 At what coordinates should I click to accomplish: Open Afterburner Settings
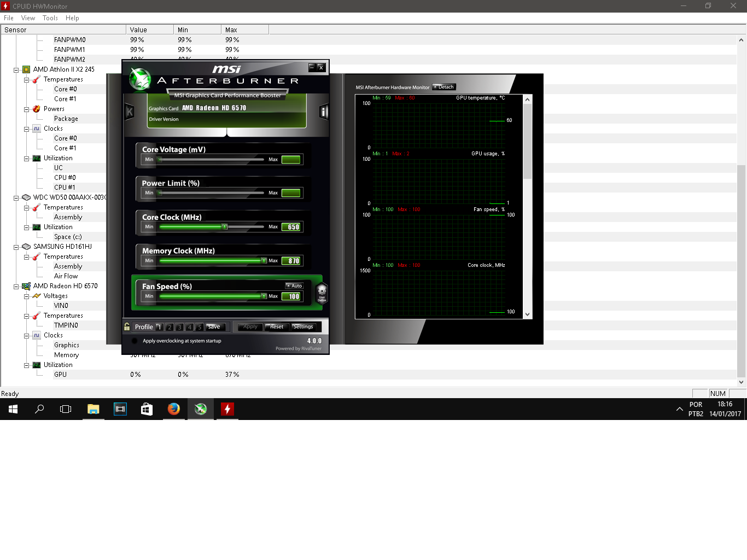[303, 327]
